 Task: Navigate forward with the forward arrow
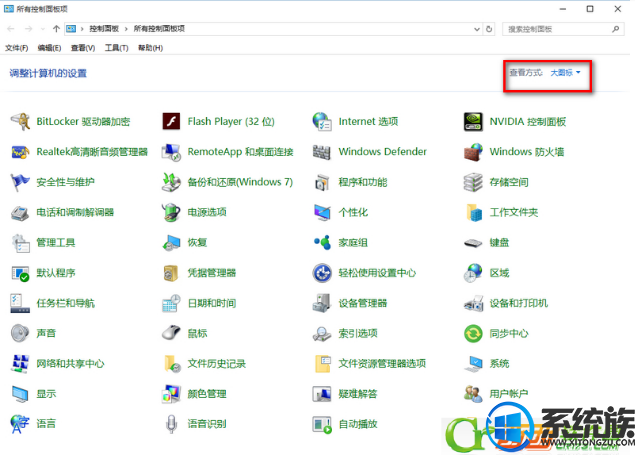28,29
